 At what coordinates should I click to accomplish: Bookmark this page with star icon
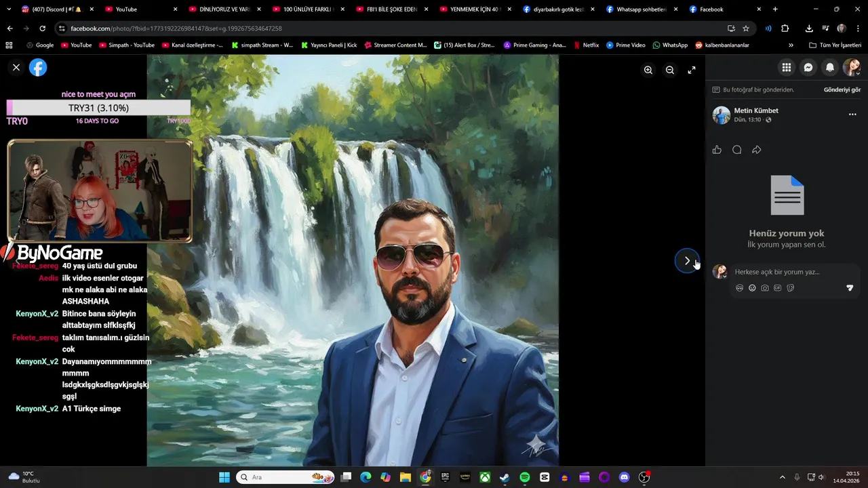(x=746, y=28)
